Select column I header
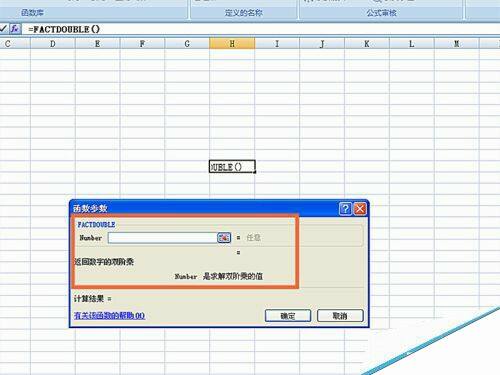Screen dimensions: 500x375 tap(277, 43)
